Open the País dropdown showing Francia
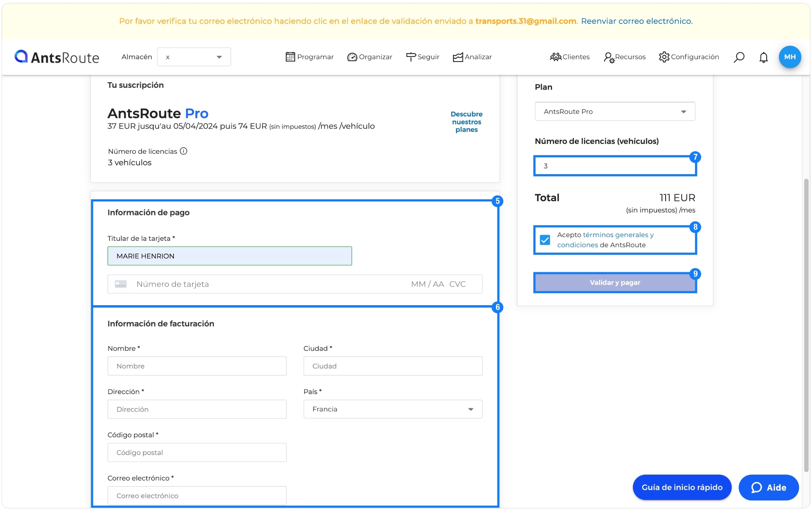812x511 pixels. click(x=393, y=409)
